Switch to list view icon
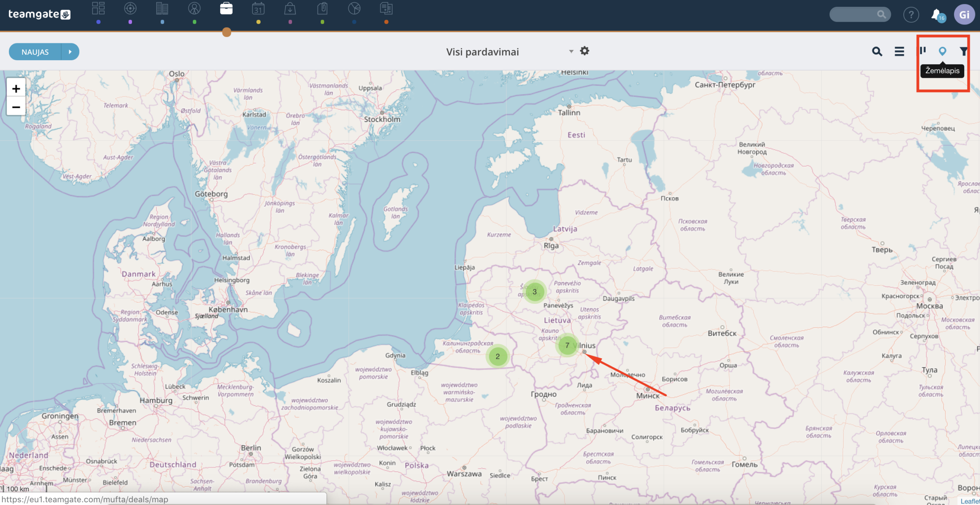Screen dimensions: 980x505 tap(899, 51)
